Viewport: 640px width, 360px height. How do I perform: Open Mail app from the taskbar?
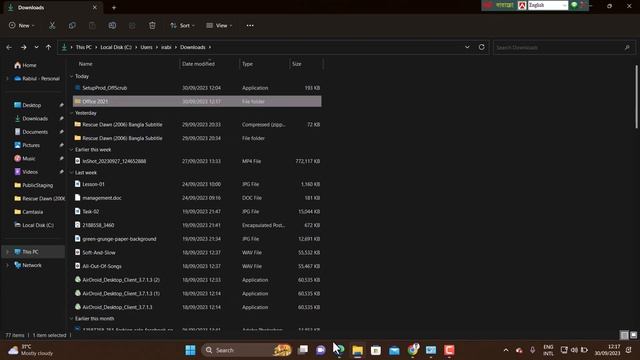click(394, 350)
